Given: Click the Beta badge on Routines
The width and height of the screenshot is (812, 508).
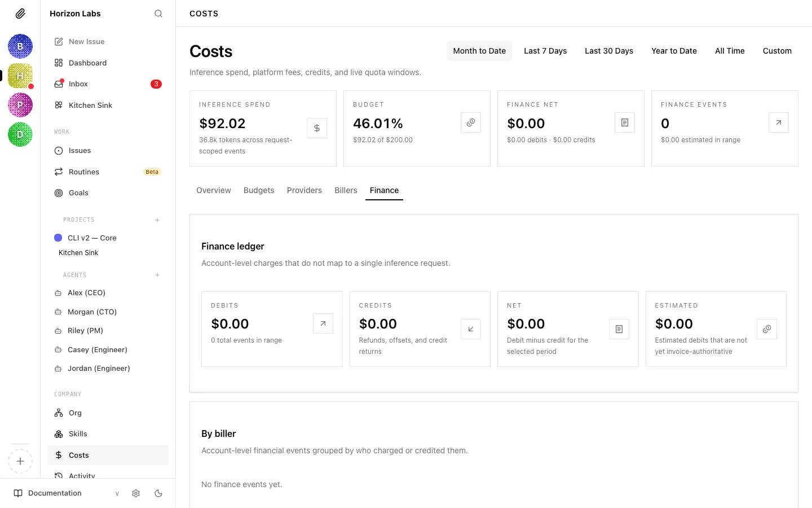Looking at the screenshot, I should pyautogui.click(x=152, y=172).
